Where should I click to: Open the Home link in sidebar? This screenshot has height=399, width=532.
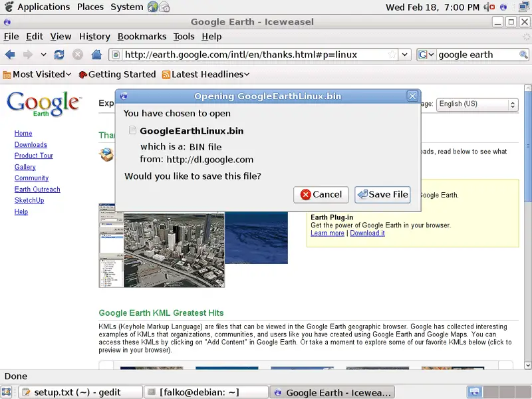coord(23,134)
